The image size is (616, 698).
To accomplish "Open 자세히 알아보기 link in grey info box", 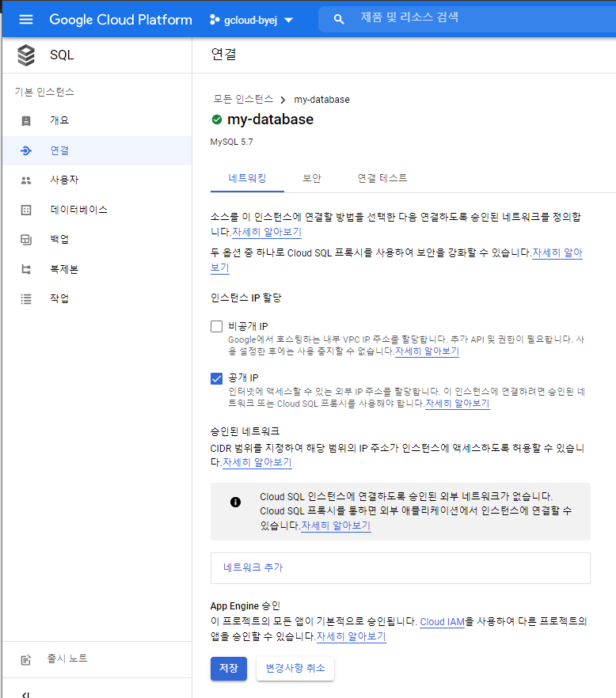I will [336, 525].
